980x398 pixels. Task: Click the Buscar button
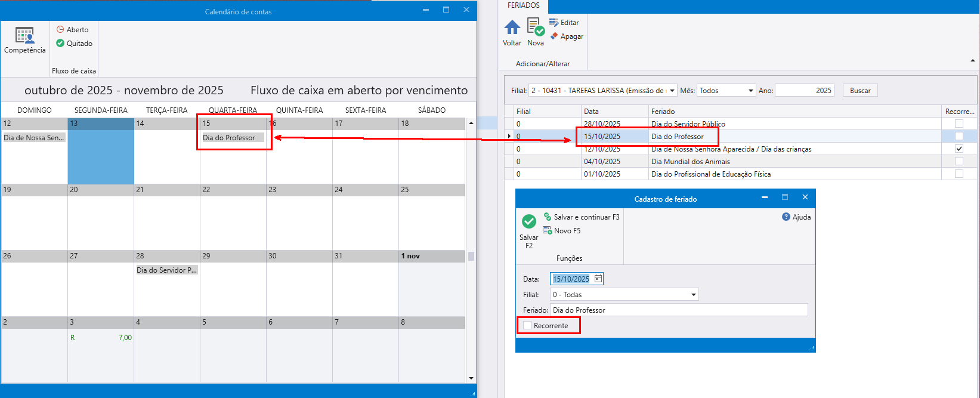coord(860,91)
